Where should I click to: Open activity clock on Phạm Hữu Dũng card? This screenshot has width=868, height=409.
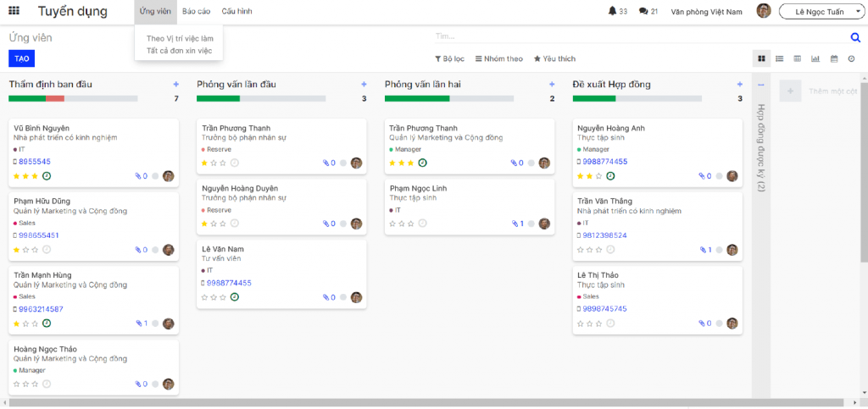pyautogui.click(x=47, y=250)
